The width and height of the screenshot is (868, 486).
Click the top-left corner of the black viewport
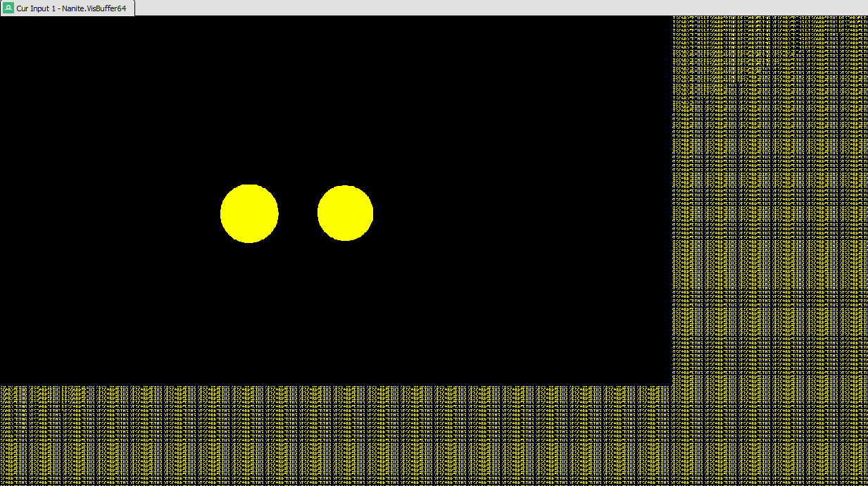click(x=2, y=18)
